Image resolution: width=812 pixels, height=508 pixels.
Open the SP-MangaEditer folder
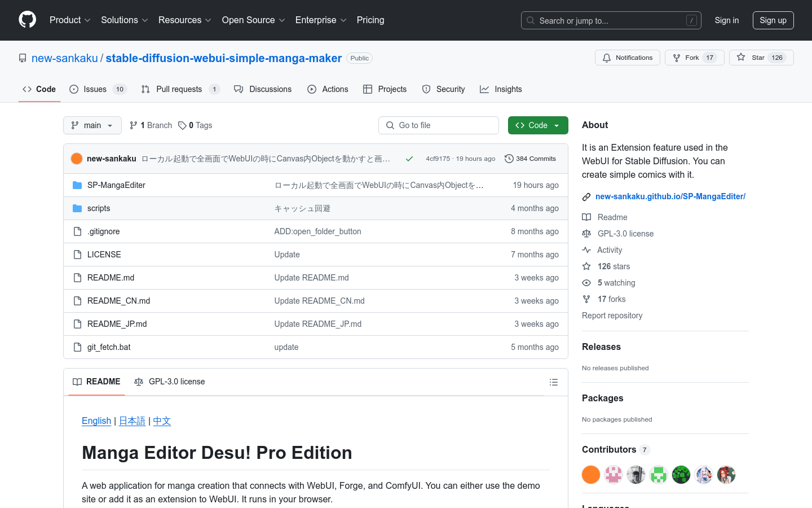pyautogui.click(x=116, y=185)
